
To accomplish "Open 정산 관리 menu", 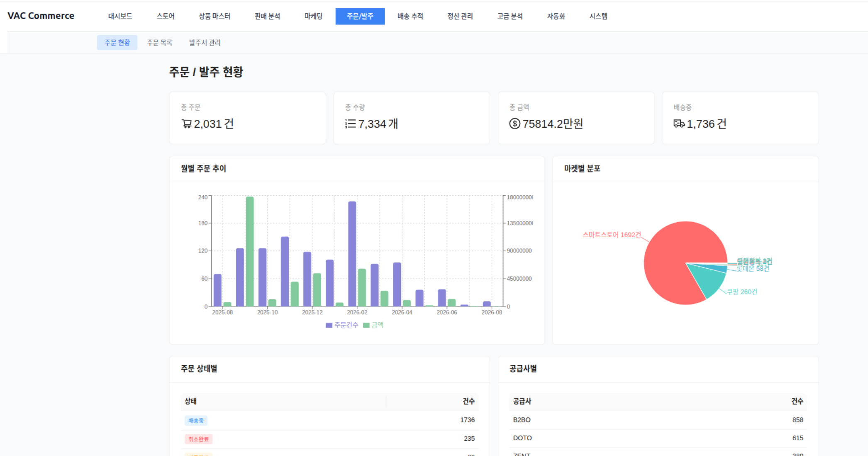I will click(460, 16).
